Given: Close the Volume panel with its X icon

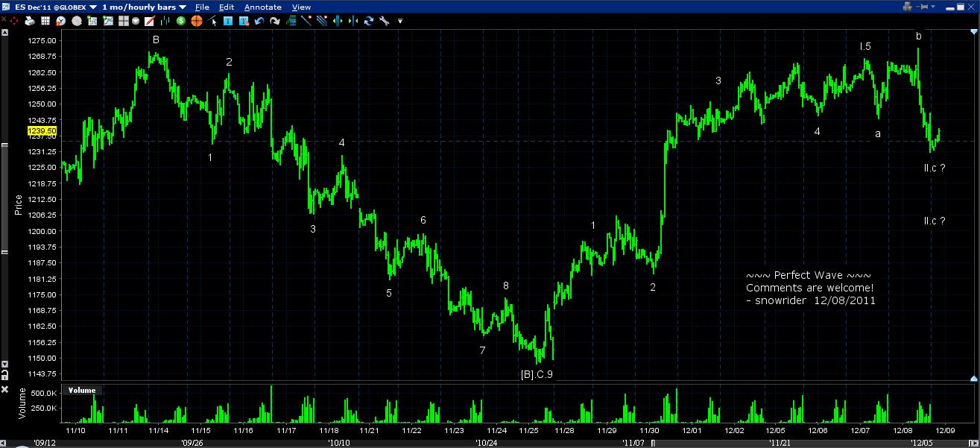Looking at the screenshot, I should click(4, 389).
